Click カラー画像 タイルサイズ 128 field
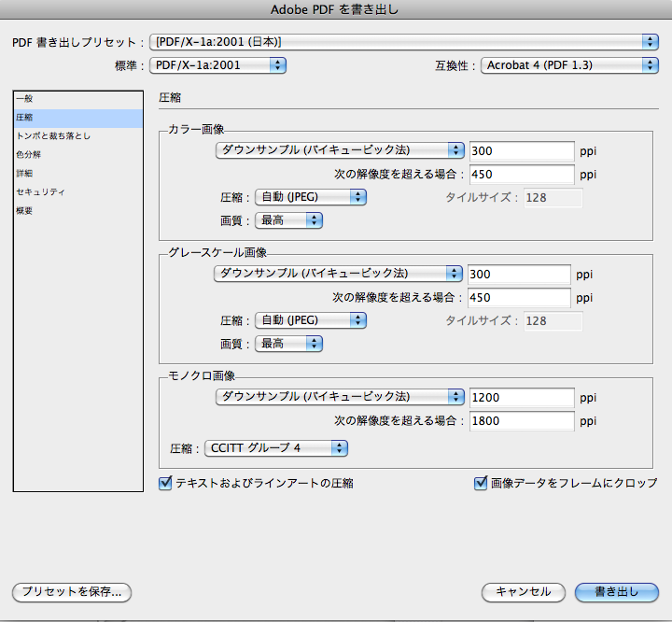 (553, 198)
